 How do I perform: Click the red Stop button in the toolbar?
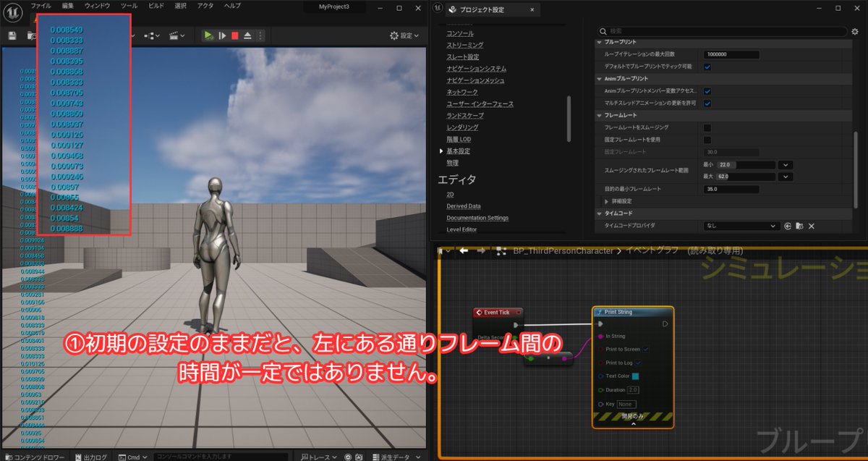(x=237, y=34)
